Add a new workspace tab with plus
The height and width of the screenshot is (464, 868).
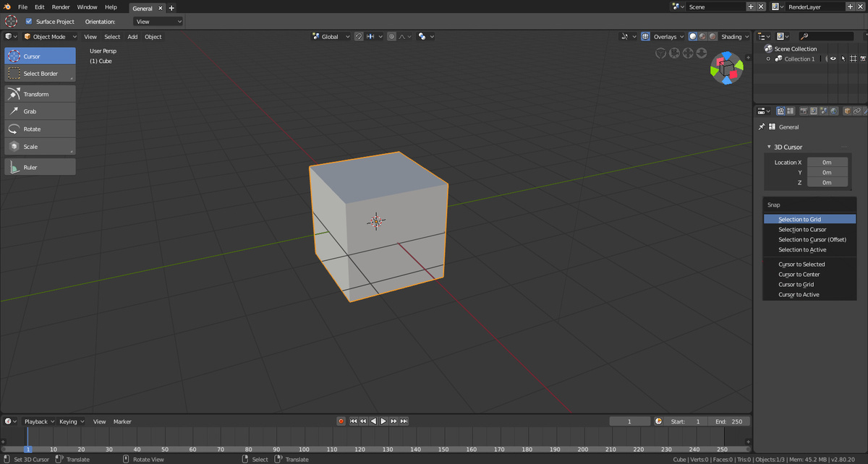171,8
